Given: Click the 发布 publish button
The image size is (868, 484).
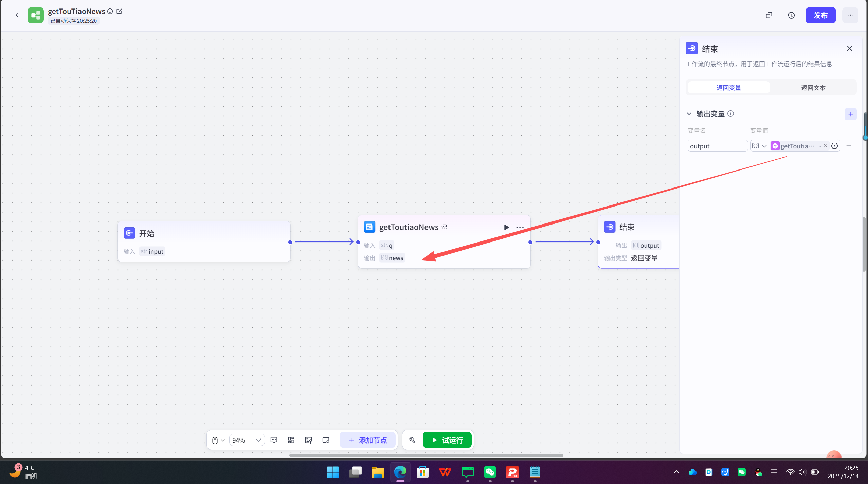Looking at the screenshot, I should 820,15.
